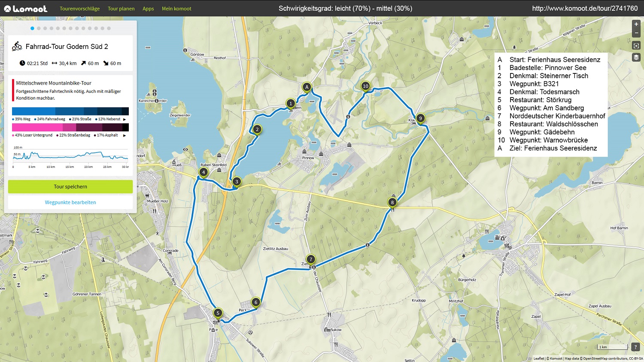The image size is (644, 362).
Task: Select waypoint marker 6 Am Sandberg
Action: click(x=256, y=302)
